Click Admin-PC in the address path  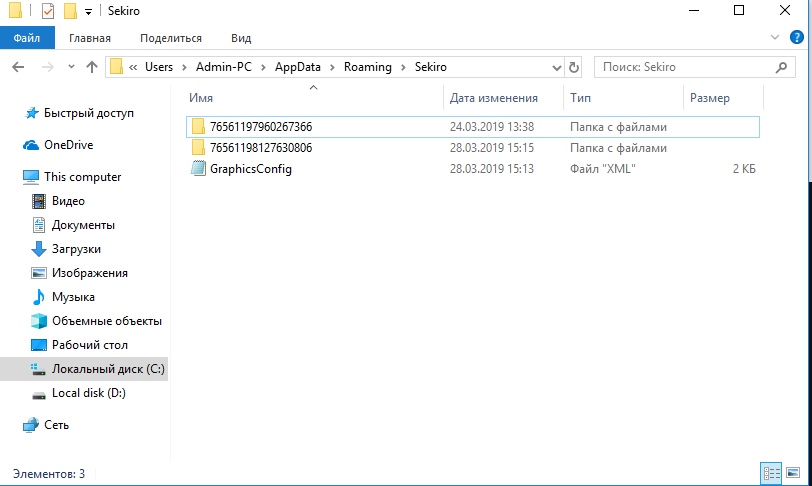(x=224, y=67)
